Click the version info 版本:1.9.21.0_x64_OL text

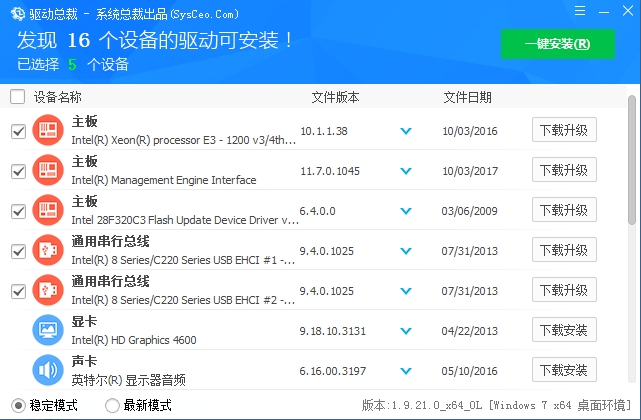pos(422,405)
